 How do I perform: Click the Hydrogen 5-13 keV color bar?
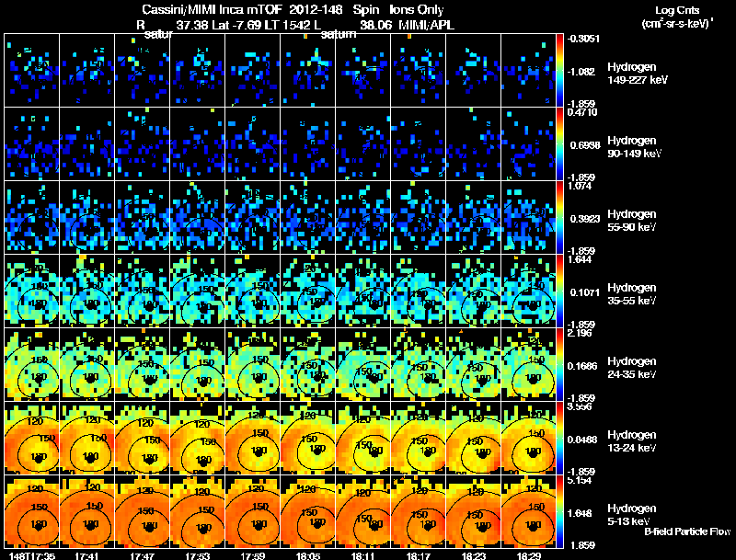(x=559, y=512)
